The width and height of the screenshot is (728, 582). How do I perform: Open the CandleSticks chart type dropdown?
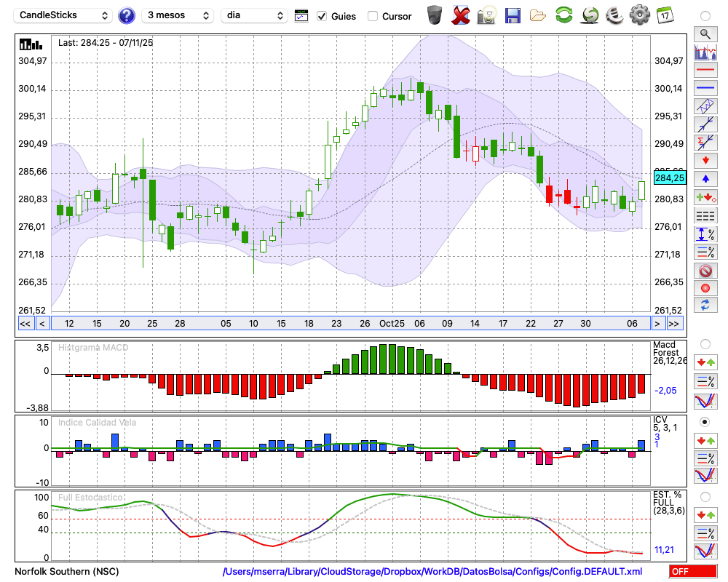coord(64,15)
